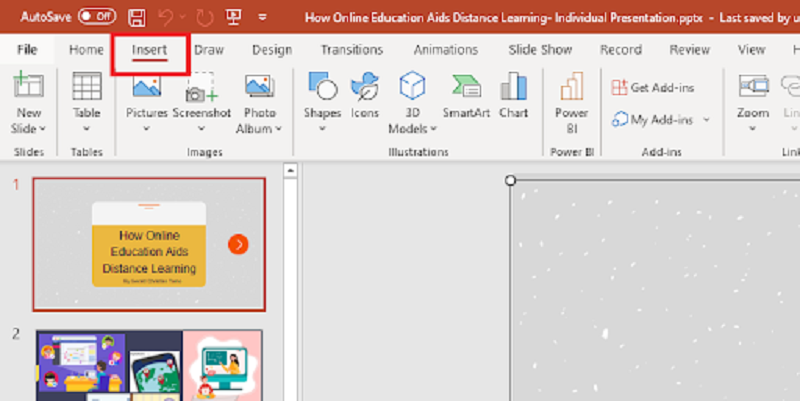Click the Screenshot camera icon
The width and height of the screenshot is (800, 401).
pyautogui.click(x=201, y=87)
